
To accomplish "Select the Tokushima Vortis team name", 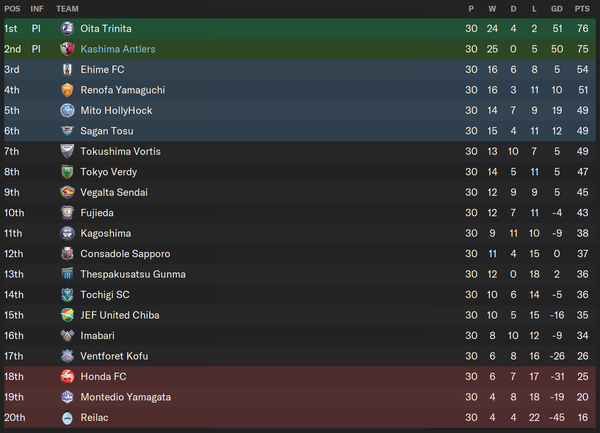I will click(x=121, y=151).
